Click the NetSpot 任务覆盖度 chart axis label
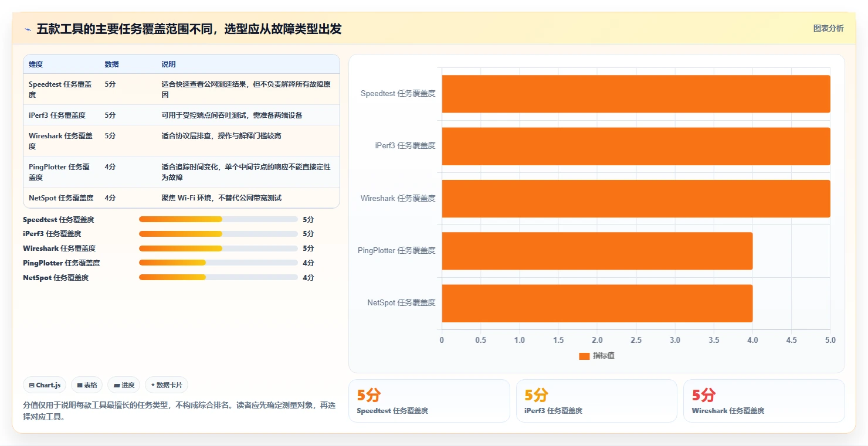 (402, 302)
